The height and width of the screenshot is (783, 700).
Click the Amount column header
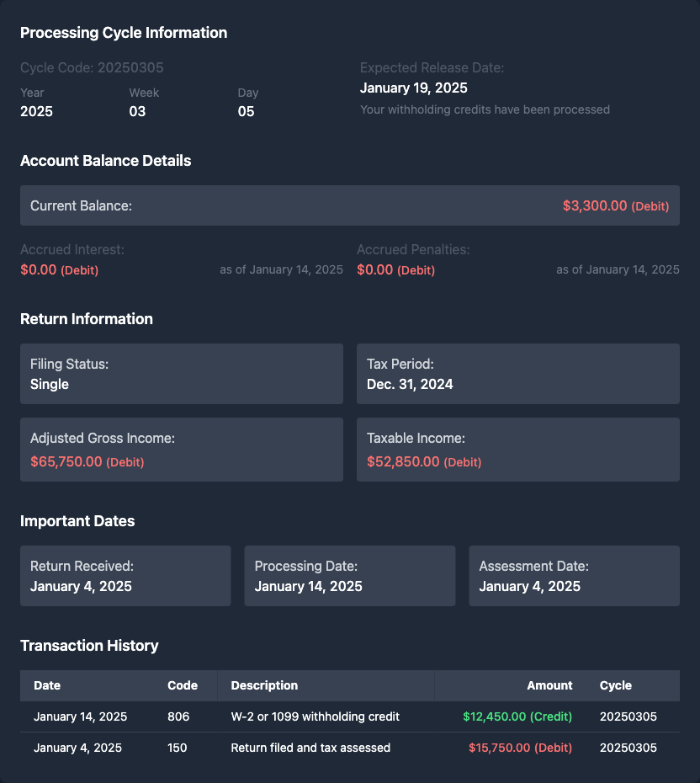549,685
